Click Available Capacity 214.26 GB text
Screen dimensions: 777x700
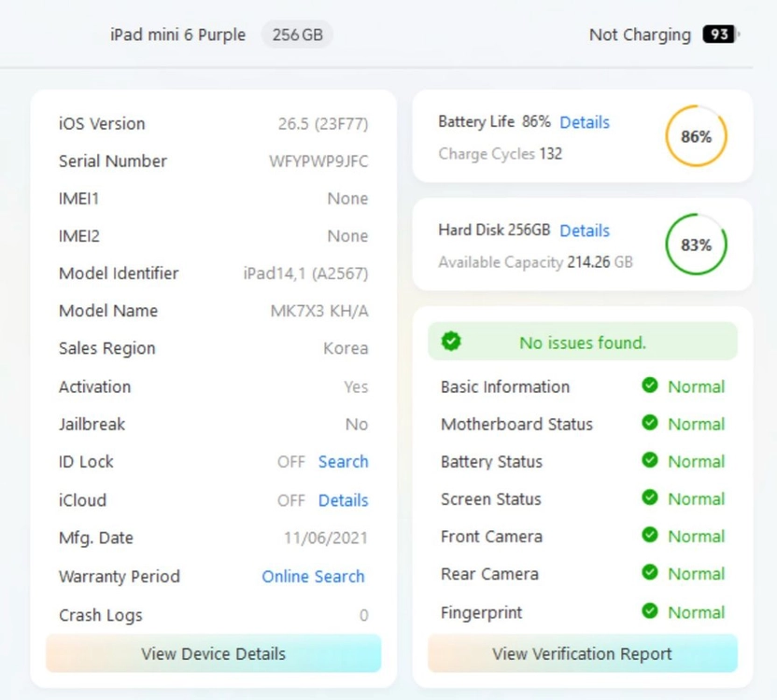(x=535, y=262)
